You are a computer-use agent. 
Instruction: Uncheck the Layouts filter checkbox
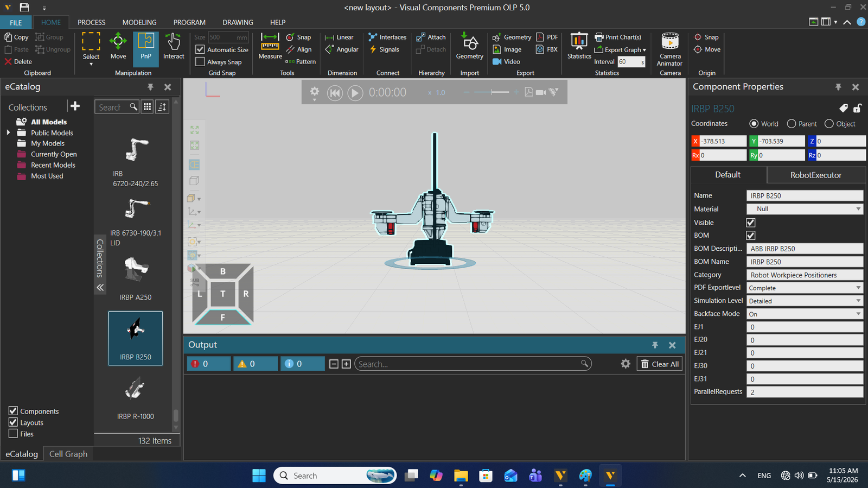point(13,422)
